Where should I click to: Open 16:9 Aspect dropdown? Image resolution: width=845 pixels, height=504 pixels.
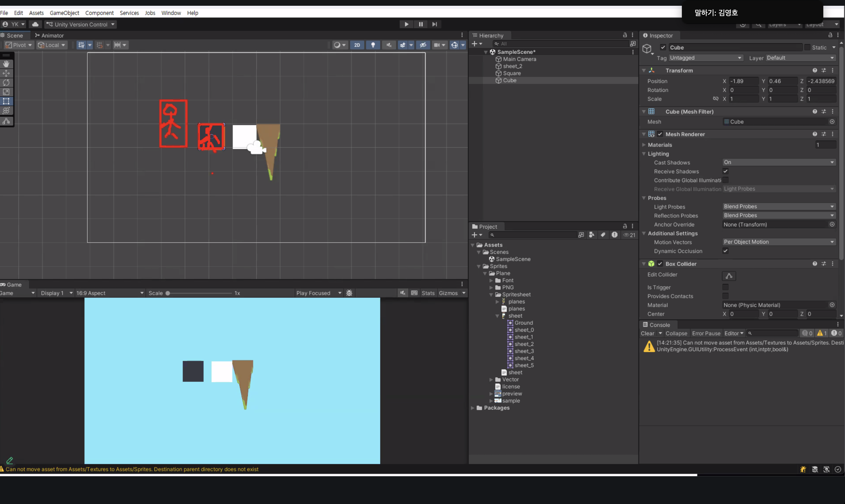click(110, 293)
